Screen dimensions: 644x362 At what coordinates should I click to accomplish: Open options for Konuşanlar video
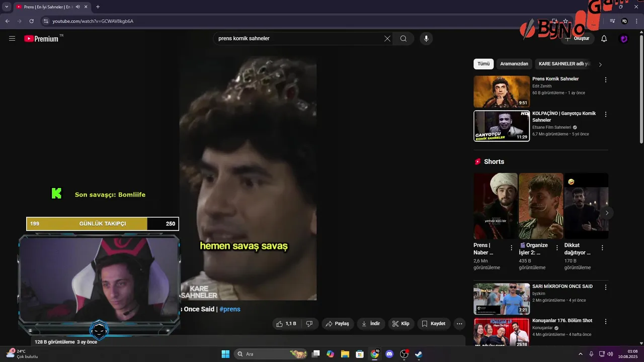pyautogui.click(x=606, y=322)
